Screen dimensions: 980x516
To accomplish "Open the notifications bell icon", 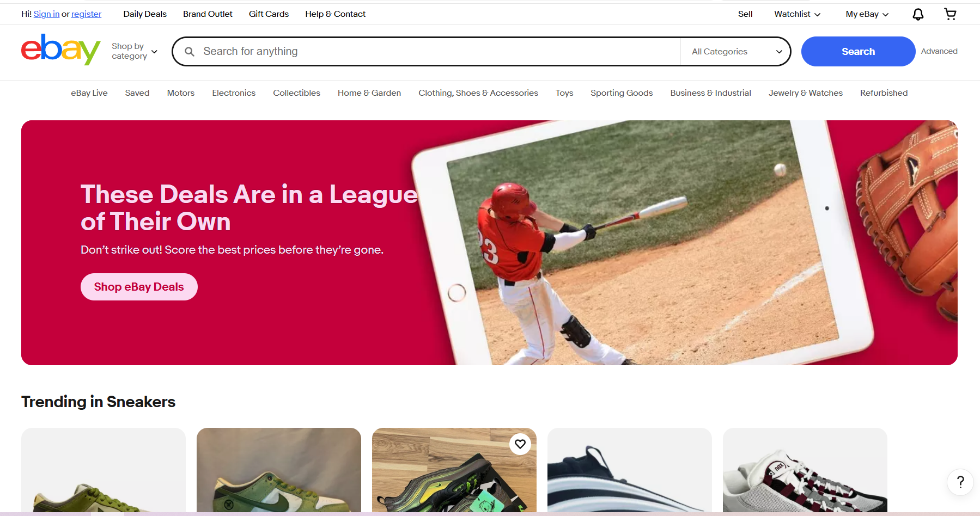I will click(x=918, y=14).
